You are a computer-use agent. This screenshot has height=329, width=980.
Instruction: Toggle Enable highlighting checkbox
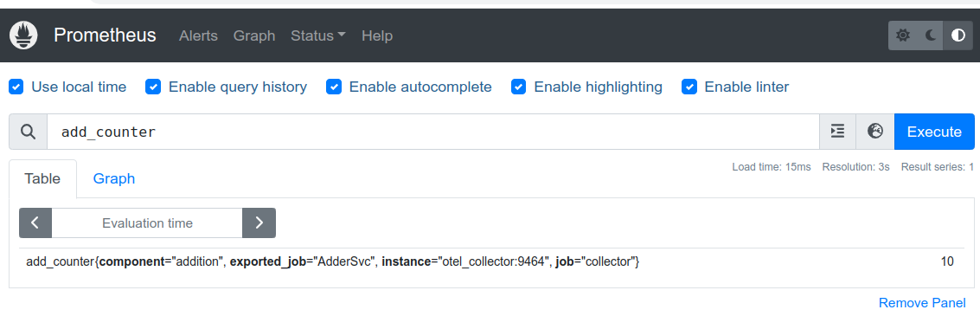click(x=519, y=87)
